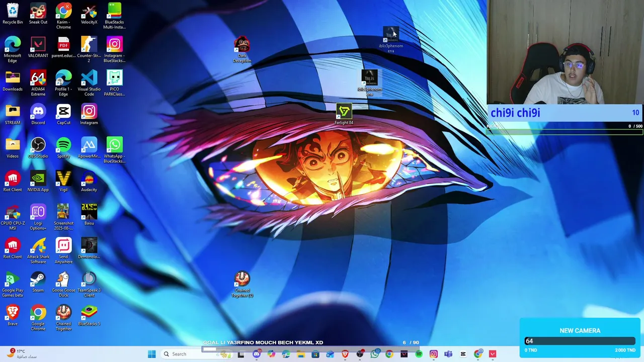Select the OBS Studio desktop icon

38,148
